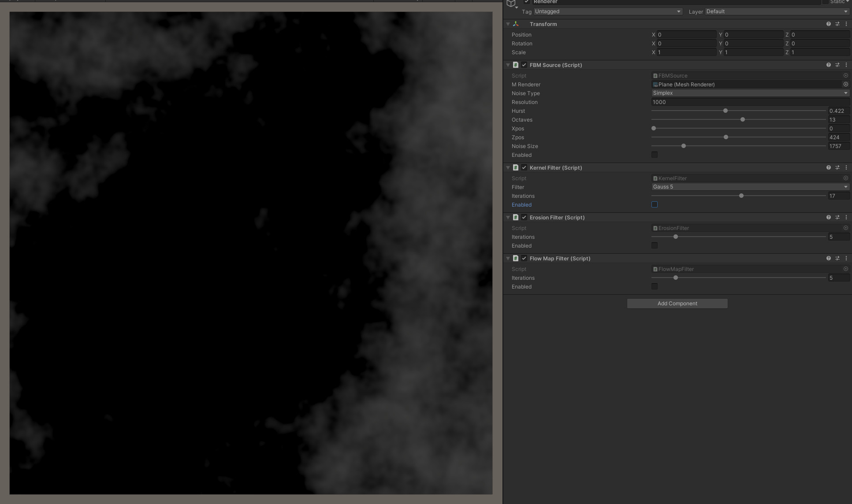852x504 pixels.
Task: Click the Add Component button
Action: [x=677, y=304]
